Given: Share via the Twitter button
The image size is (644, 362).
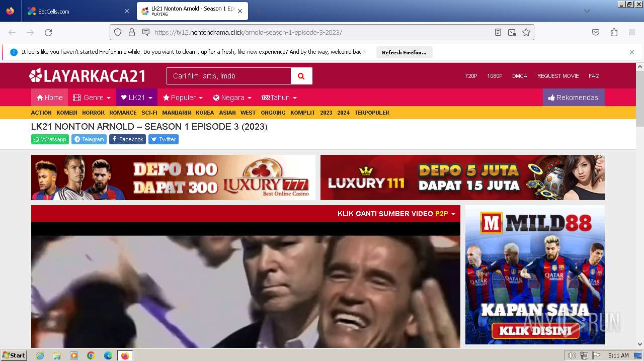Looking at the screenshot, I should click(164, 139).
